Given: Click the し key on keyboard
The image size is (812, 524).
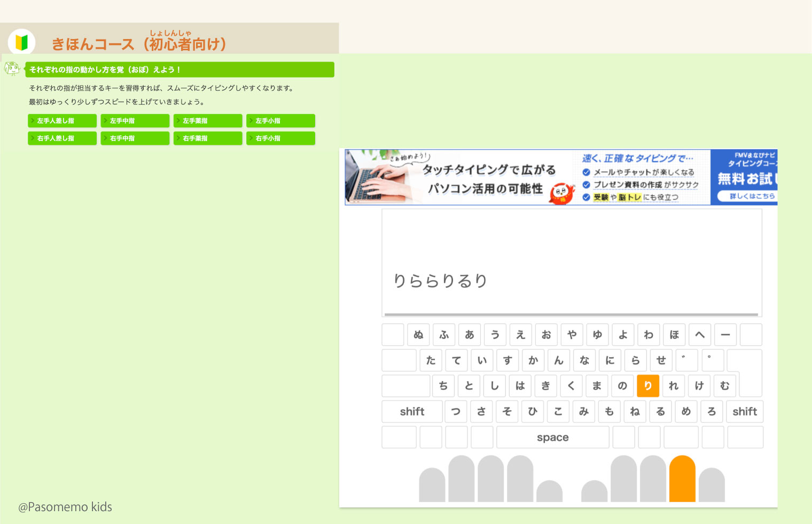Looking at the screenshot, I should click(x=495, y=386).
